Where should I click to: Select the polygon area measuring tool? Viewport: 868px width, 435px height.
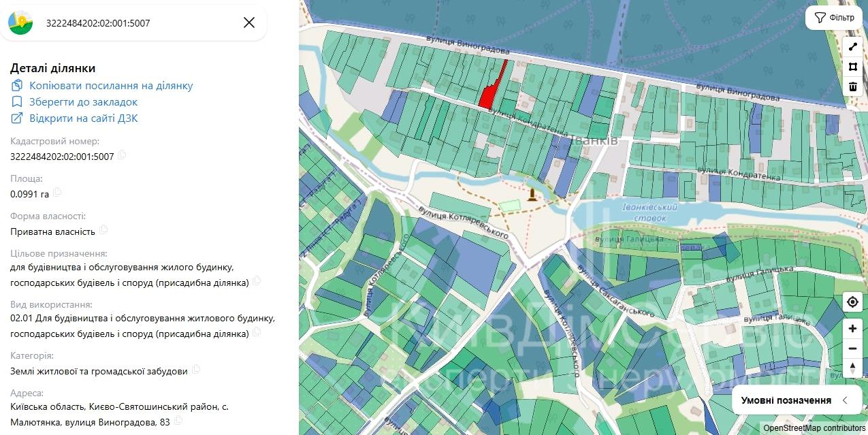pos(852,67)
